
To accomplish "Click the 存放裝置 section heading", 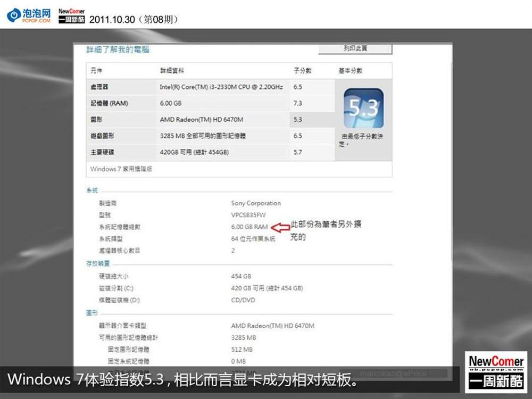I will pos(98,263).
